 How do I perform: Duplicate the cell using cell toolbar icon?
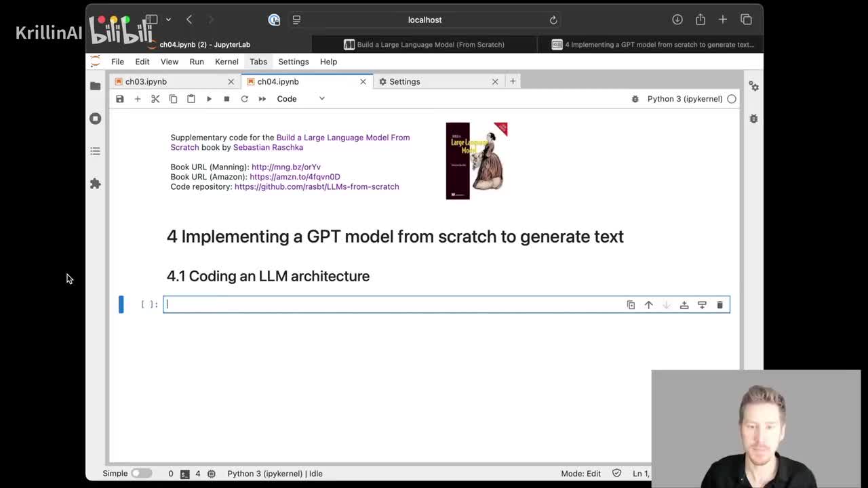tap(631, 305)
